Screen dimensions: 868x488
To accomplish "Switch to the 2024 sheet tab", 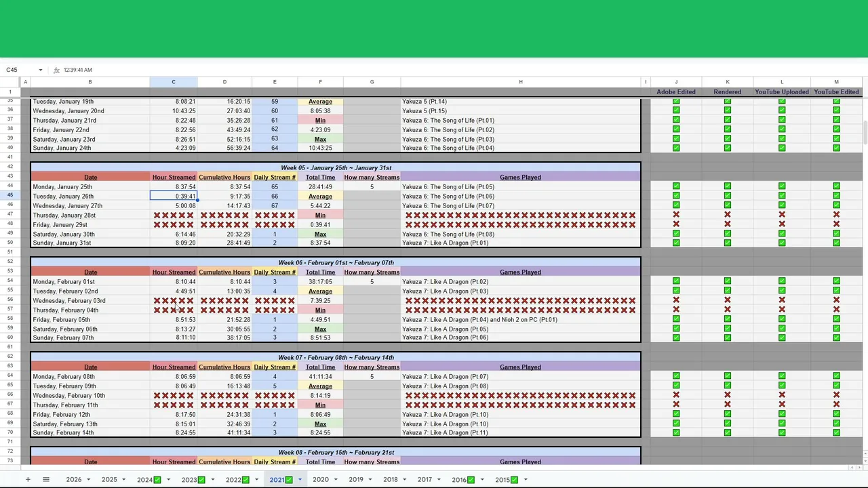I will (149, 480).
